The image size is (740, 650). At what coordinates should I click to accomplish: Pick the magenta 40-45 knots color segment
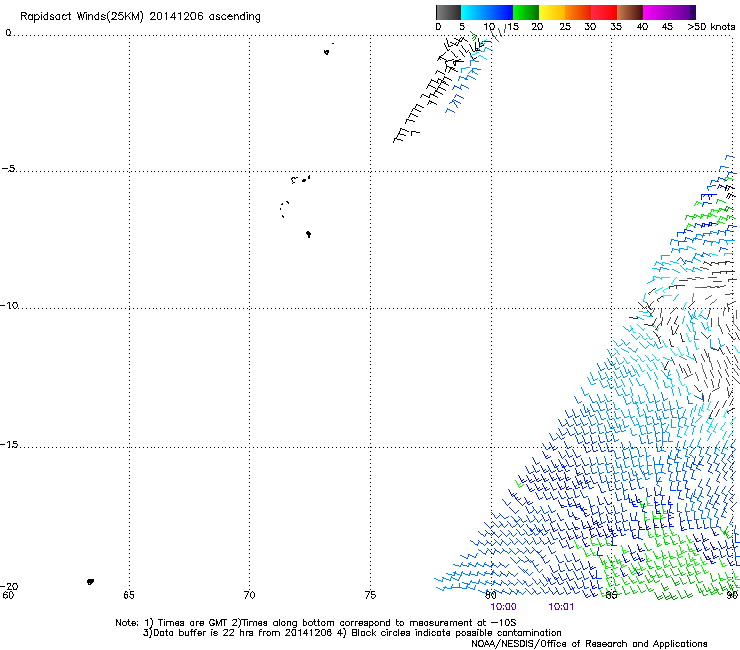[x=656, y=12]
